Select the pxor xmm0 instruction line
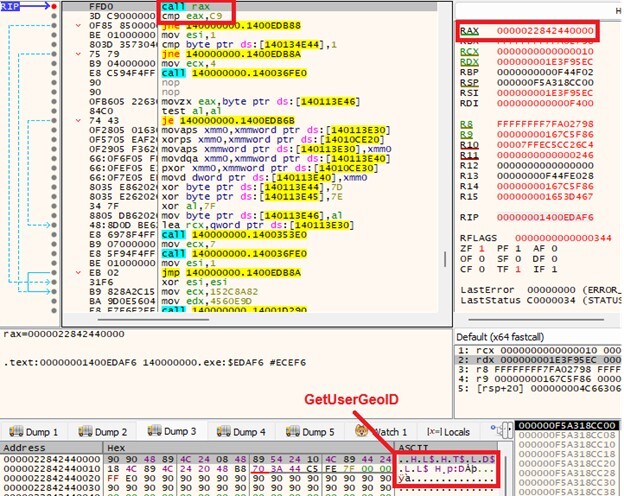Viewport: 624px width, 496px height. pyautogui.click(x=269, y=168)
